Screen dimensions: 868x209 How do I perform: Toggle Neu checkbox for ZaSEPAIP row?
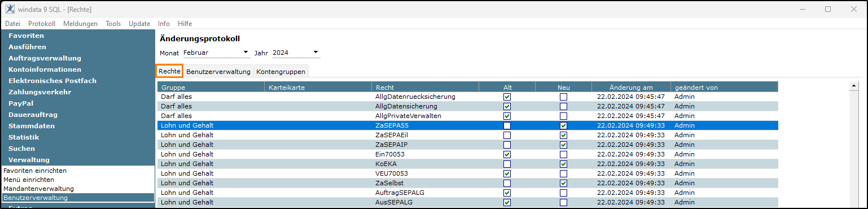pos(563,145)
